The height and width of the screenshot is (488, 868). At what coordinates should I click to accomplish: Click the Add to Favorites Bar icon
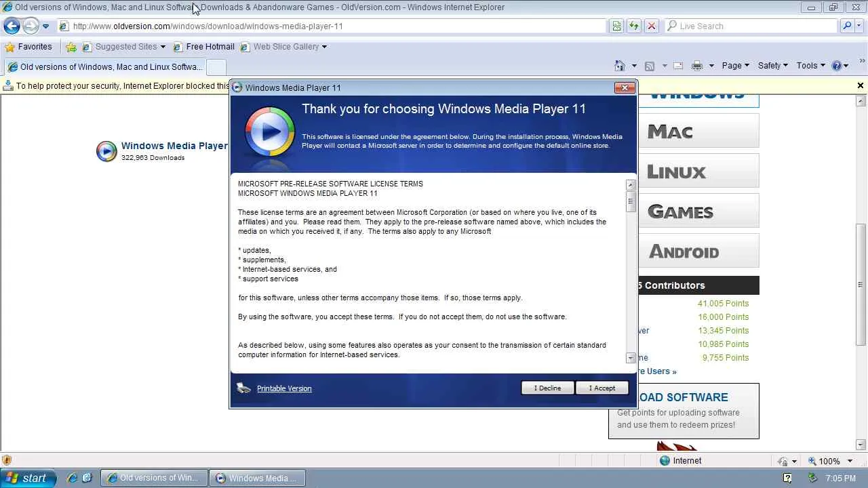point(71,47)
